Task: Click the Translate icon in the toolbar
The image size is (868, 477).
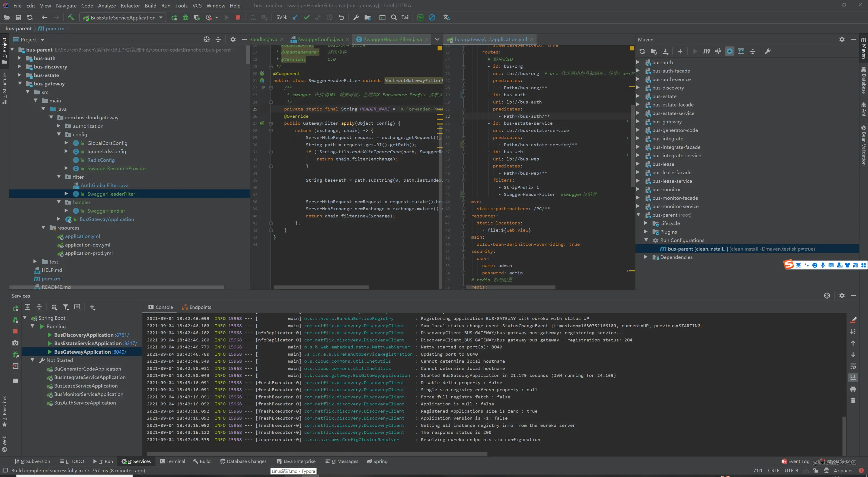Action: click(447, 18)
